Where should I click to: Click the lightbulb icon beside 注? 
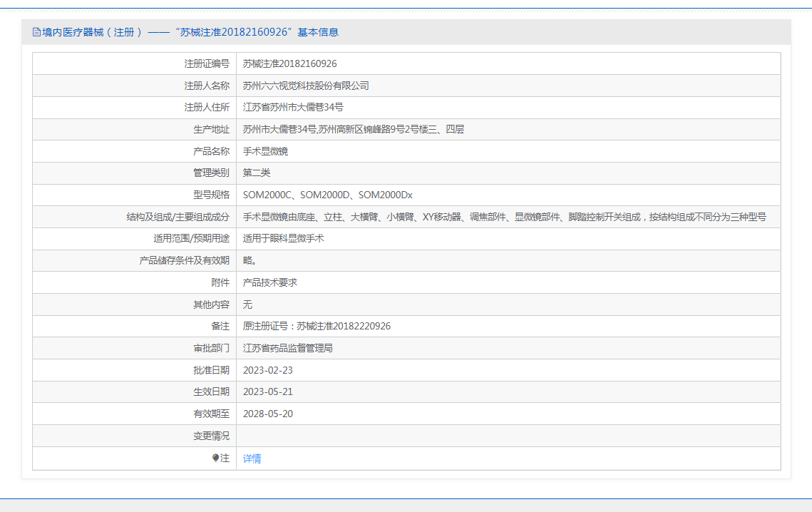click(216, 459)
